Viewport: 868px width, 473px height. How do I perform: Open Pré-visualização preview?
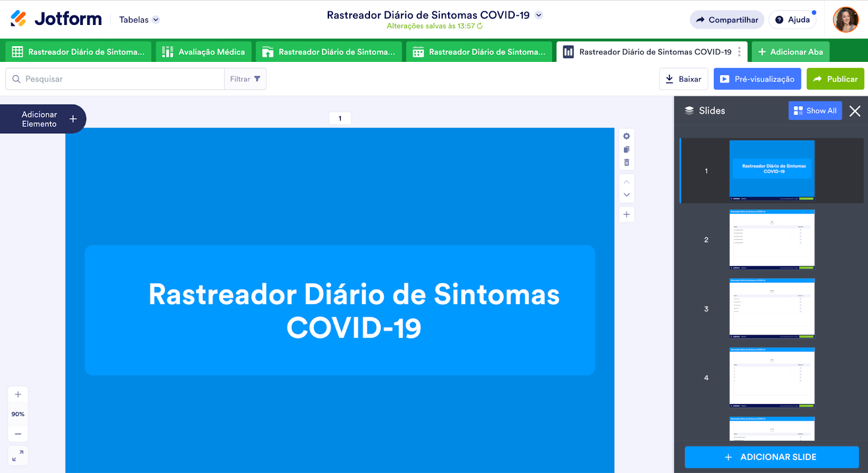(x=757, y=79)
